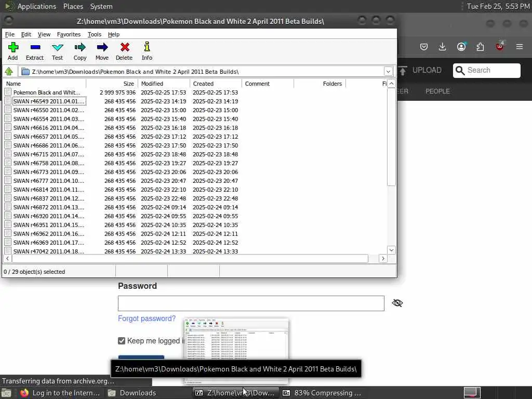Click the vertical scrollbar thumb in file list
This screenshot has height=399, width=532.
point(391,137)
